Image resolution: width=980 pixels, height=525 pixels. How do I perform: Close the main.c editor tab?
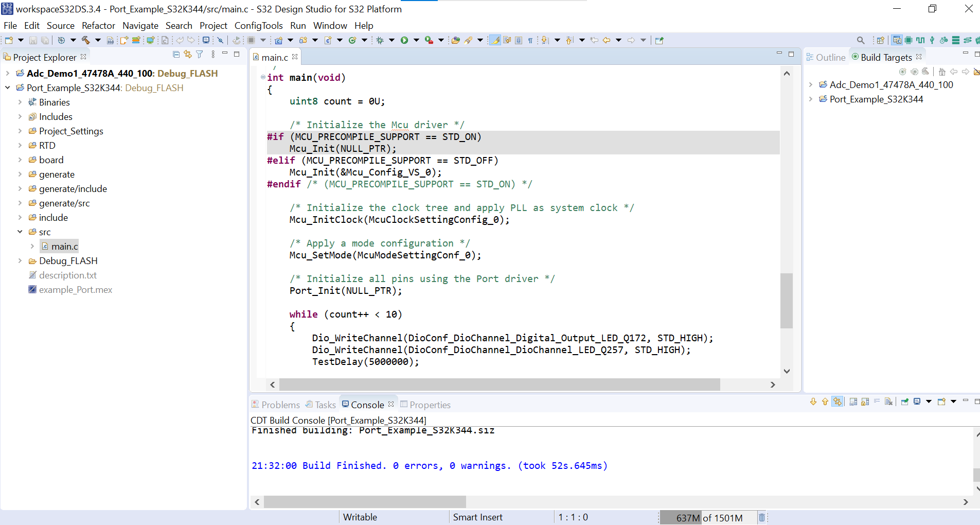coord(295,57)
